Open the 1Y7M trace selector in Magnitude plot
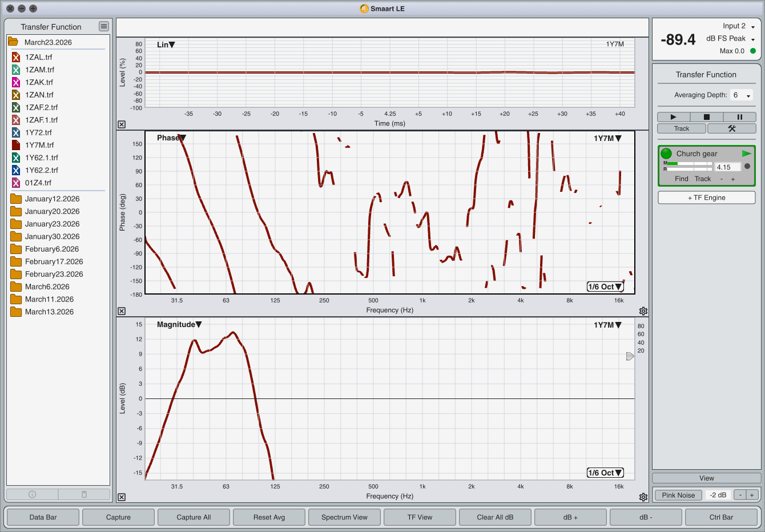The height and width of the screenshot is (532, 765). coord(607,325)
